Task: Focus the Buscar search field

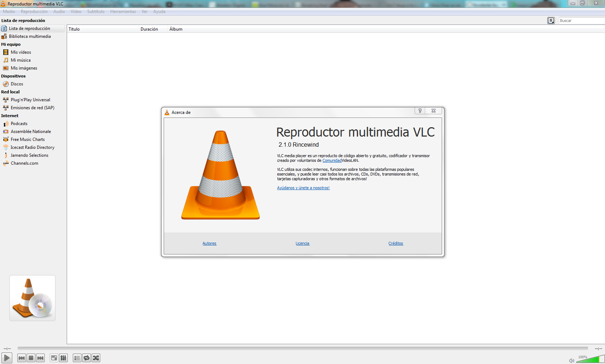Action: point(581,21)
